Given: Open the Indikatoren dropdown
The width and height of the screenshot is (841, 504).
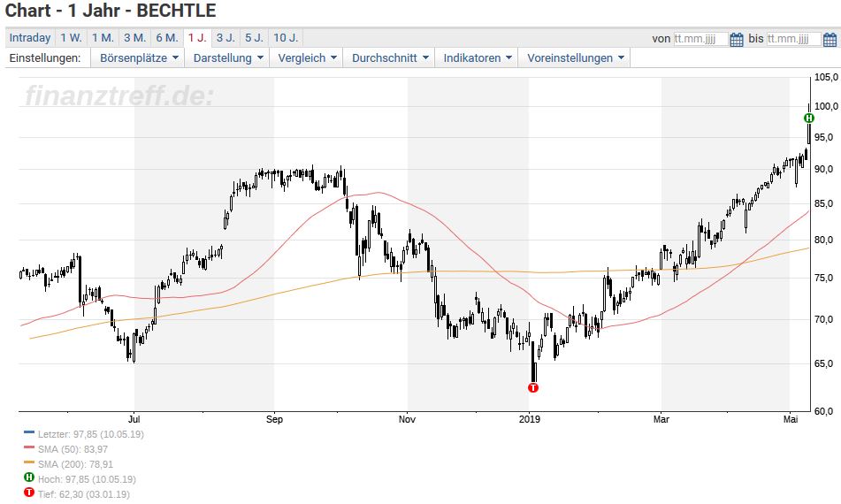Looking at the screenshot, I should pyautogui.click(x=477, y=57).
